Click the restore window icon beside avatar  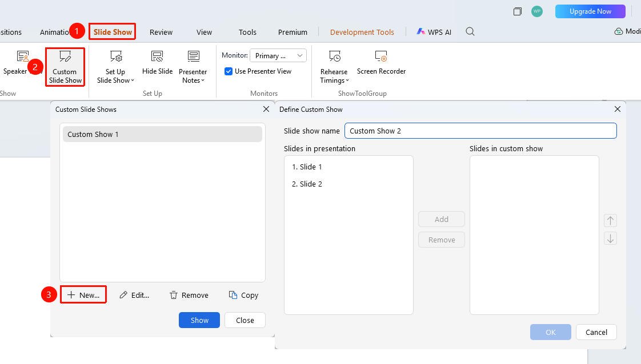(x=518, y=11)
